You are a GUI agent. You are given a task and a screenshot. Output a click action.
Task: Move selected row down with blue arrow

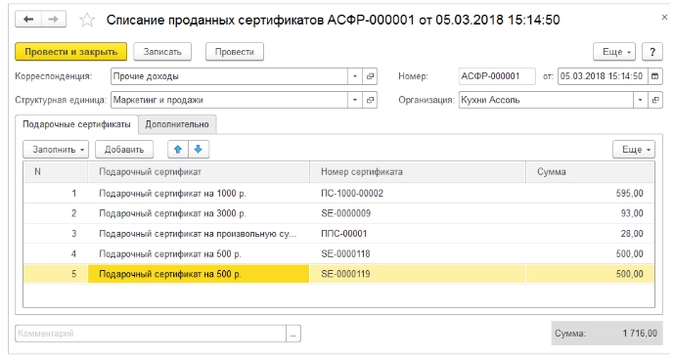[198, 149]
